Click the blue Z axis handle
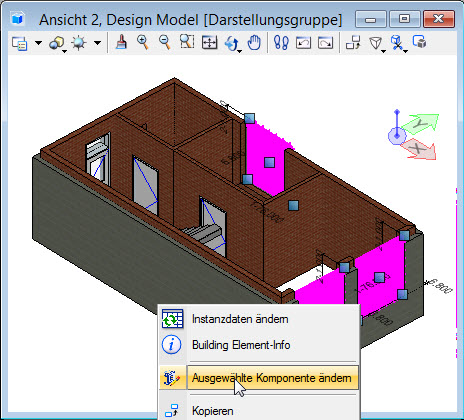464x420 pixels. [x=397, y=124]
